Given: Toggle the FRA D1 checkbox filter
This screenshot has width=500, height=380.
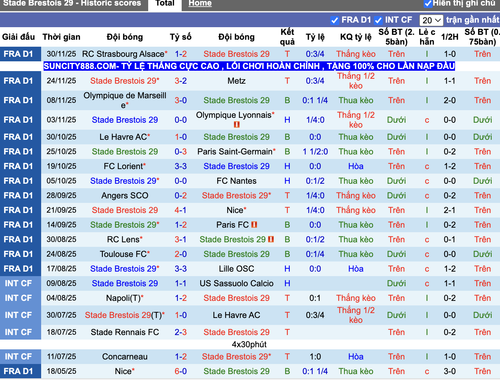Looking at the screenshot, I should pyautogui.click(x=334, y=20).
